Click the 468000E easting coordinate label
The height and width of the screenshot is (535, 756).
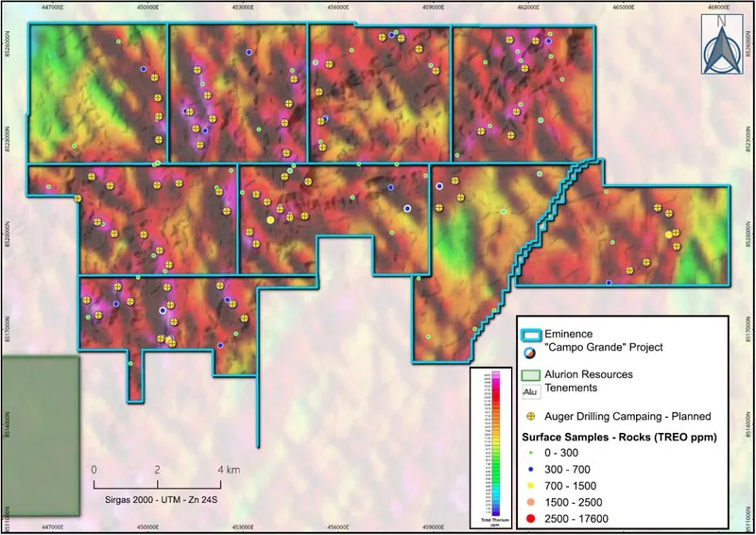click(718, 8)
